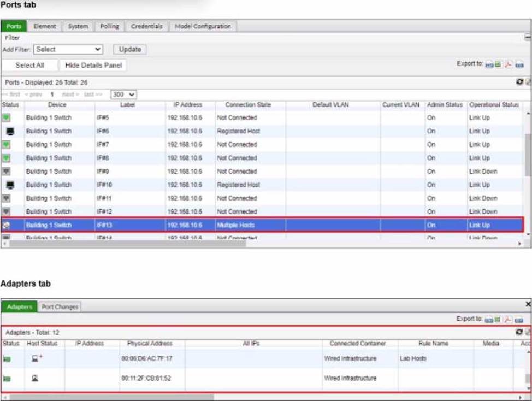Click the black host status icon for IF#6
This screenshot has width=532, height=401.
pyautogui.click(x=10, y=131)
